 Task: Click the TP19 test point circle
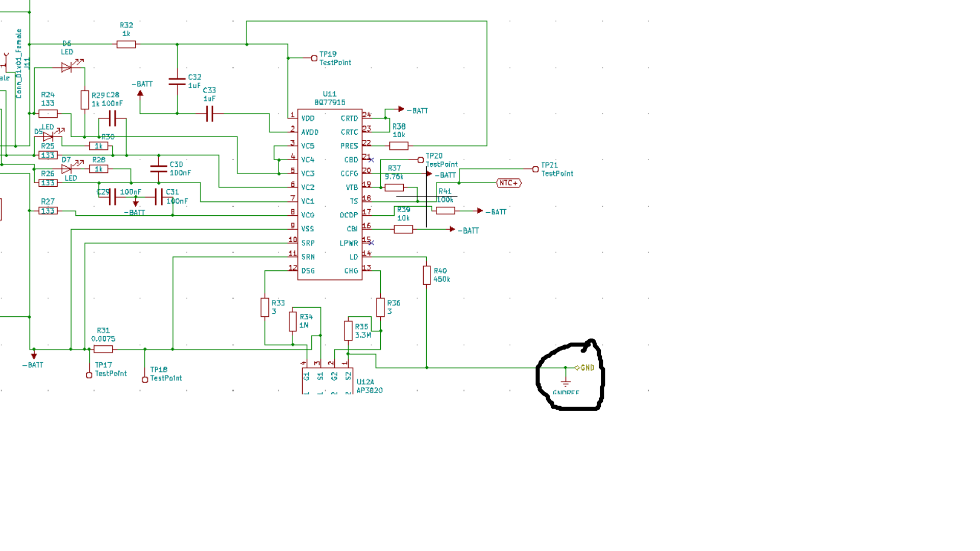[x=314, y=58]
